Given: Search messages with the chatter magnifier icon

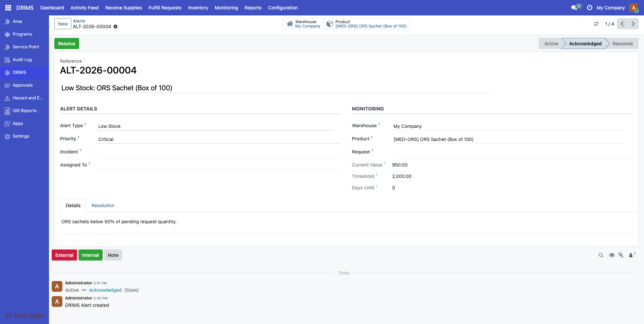Looking at the screenshot, I should click(601, 255).
